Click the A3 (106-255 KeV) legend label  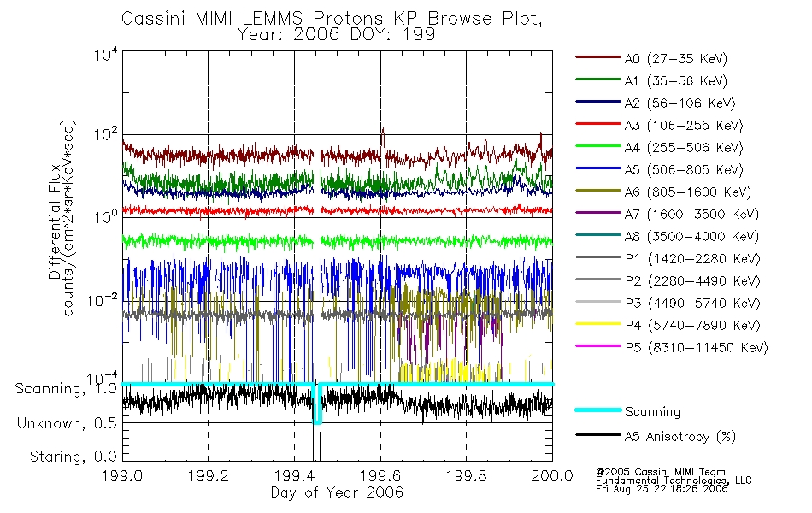point(684,126)
